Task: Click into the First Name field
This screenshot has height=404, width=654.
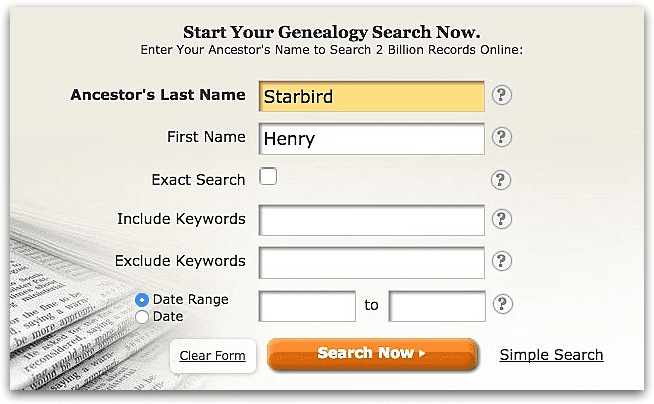Action: pyautogui.click(x=372, y=139)
